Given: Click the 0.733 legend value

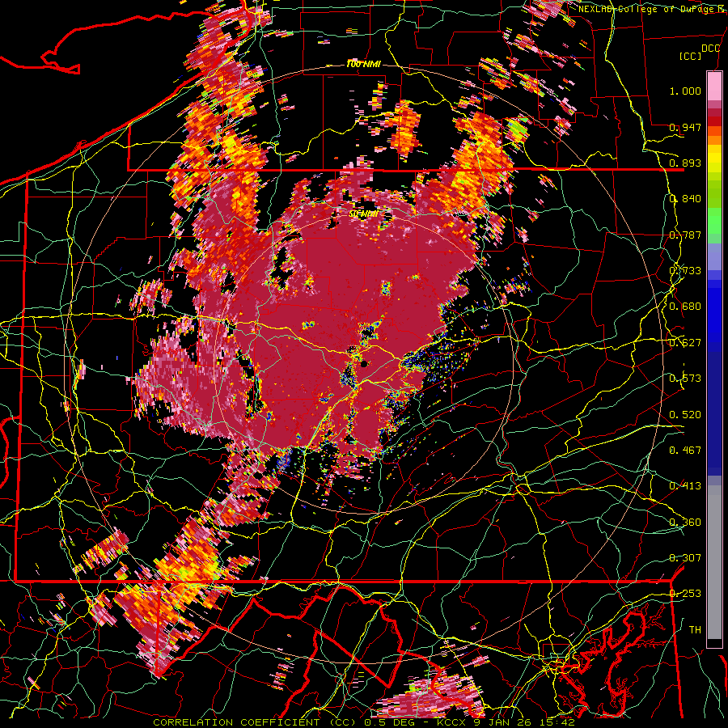Looking at the screenshot, I should [685, 271].
